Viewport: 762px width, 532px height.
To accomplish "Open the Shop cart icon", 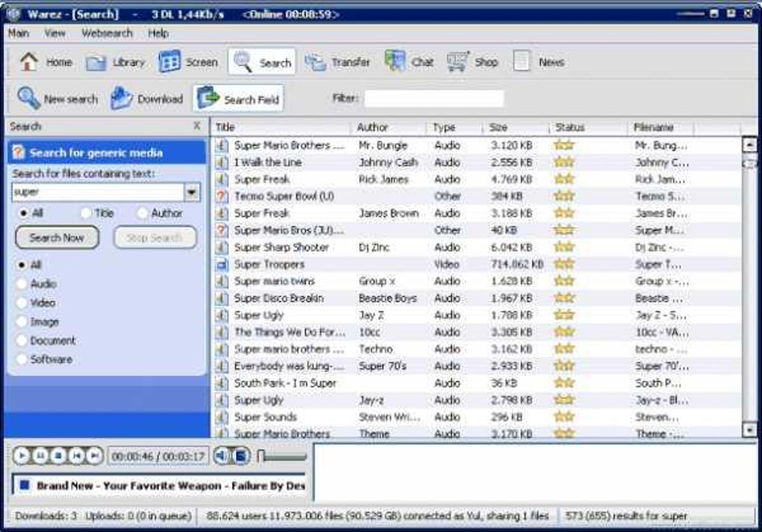I will pos(457,62).
